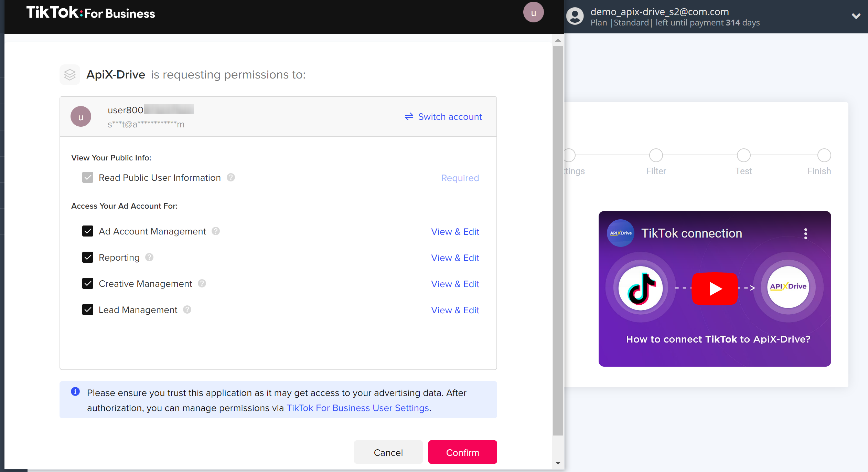The image size is (868, 472).
Task: Click the Cancel button to dismiss
Action: click(x=388, y=452)
